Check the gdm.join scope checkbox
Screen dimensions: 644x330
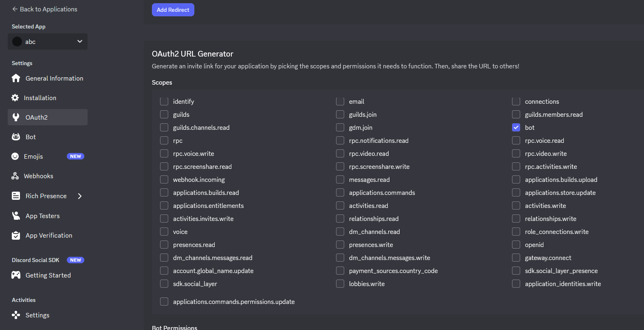pyautogui.click(x=340, y=127)
